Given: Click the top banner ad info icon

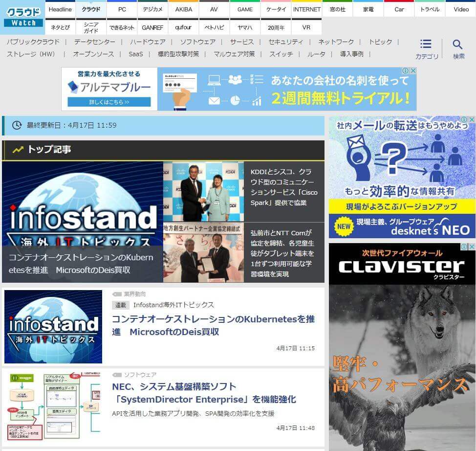Looking at the screenshot, I should (405, 70).
